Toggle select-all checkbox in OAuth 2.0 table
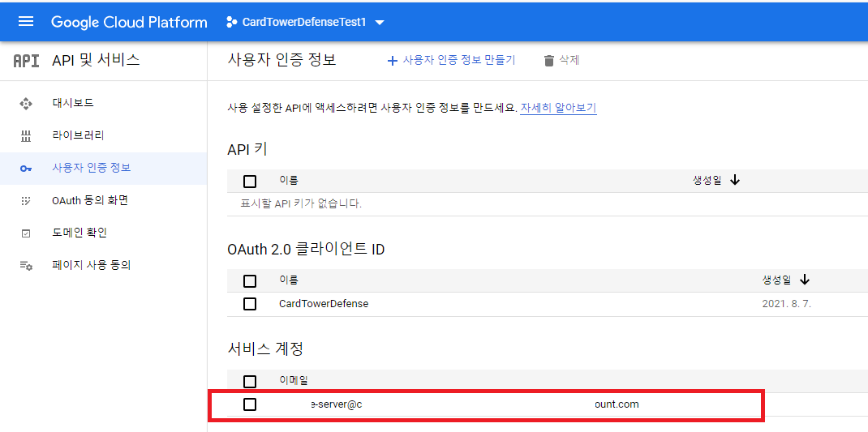This screenshot has width=868, height=432. 250,281
